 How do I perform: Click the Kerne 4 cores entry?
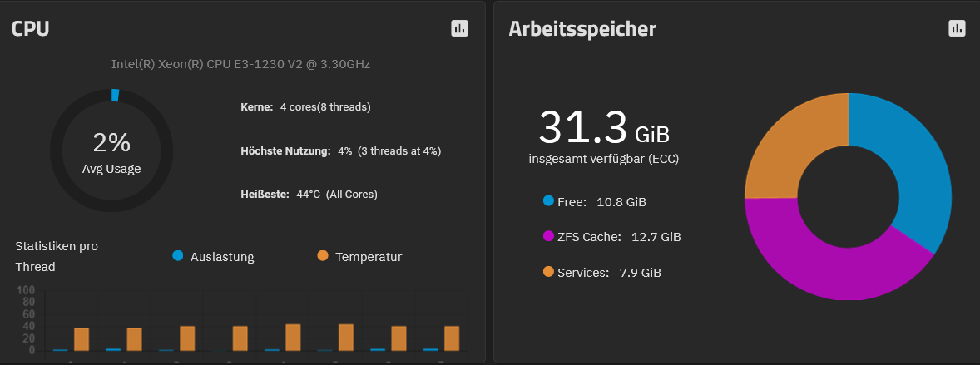point(305,107)
